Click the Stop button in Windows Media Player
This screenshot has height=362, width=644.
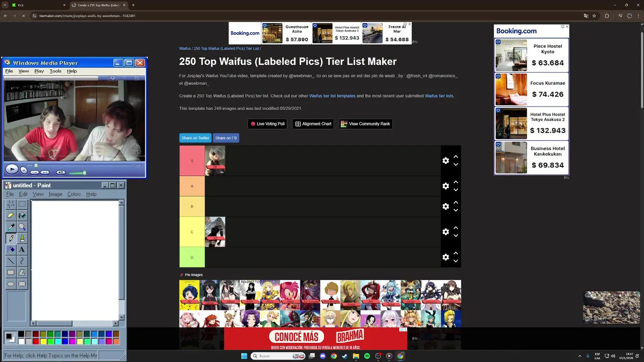(x=24, y=171)
